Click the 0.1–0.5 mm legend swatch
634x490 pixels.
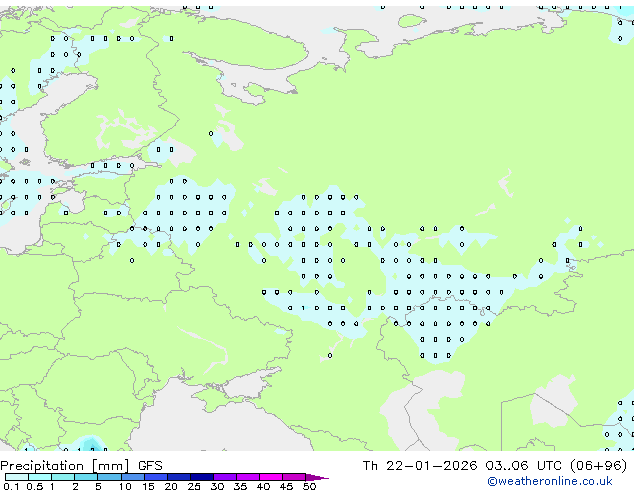[17, 477]
